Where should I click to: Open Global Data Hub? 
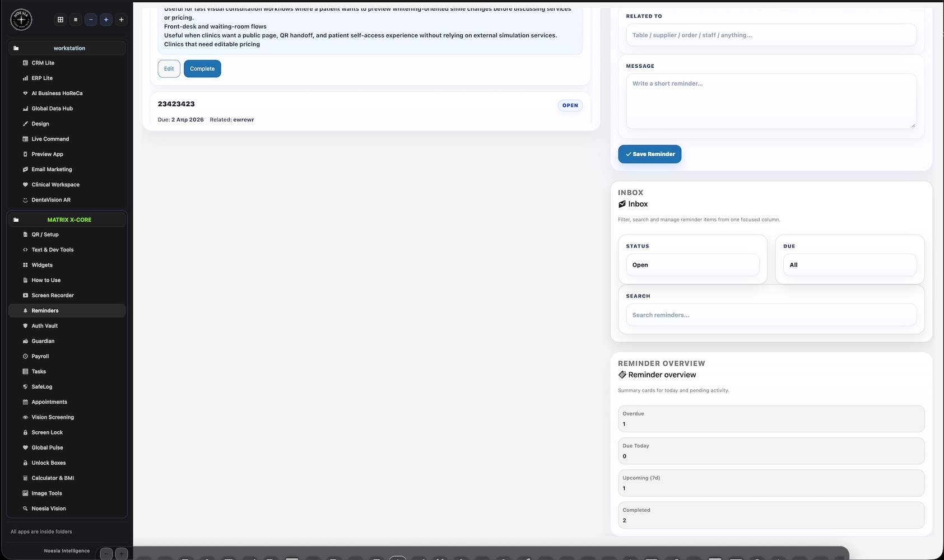click(x=67, y=109)
